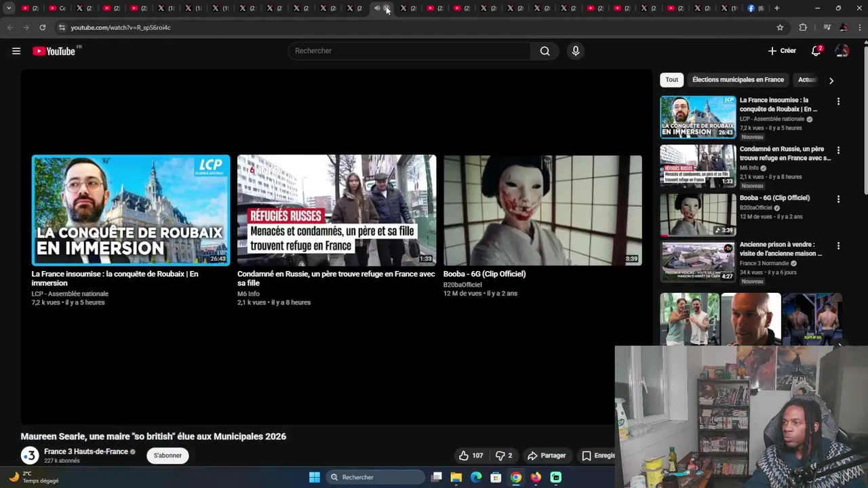Open France 3 Hauts-de-France channel avatar
This screenshot has width=868, height=488.
30,455
